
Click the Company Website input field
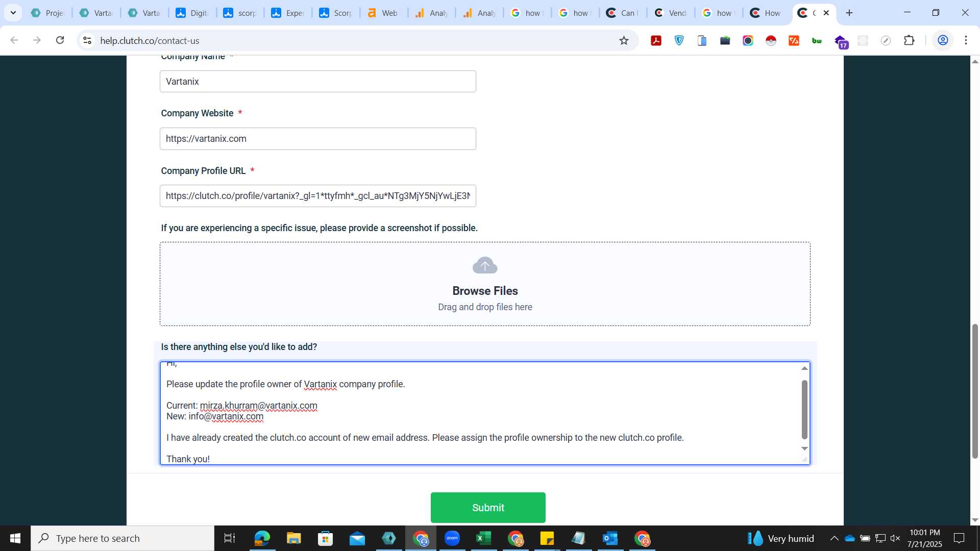pos(317,139)
